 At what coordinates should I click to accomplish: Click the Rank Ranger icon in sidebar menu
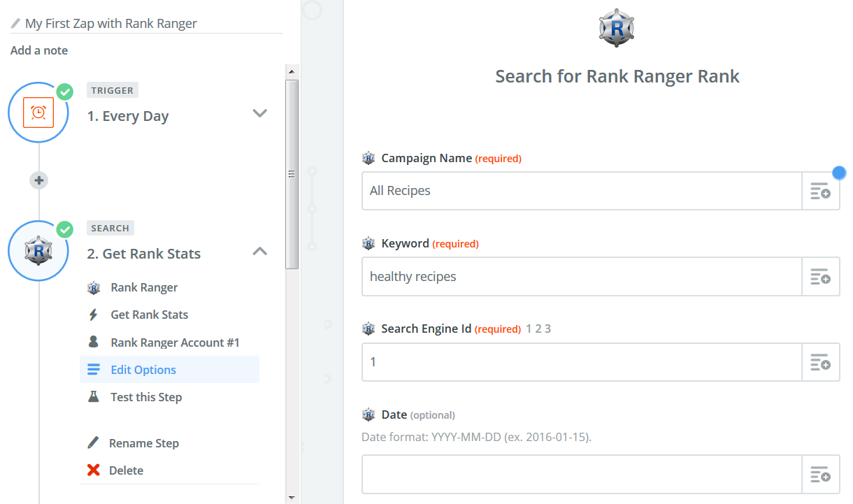coord(93,287)
